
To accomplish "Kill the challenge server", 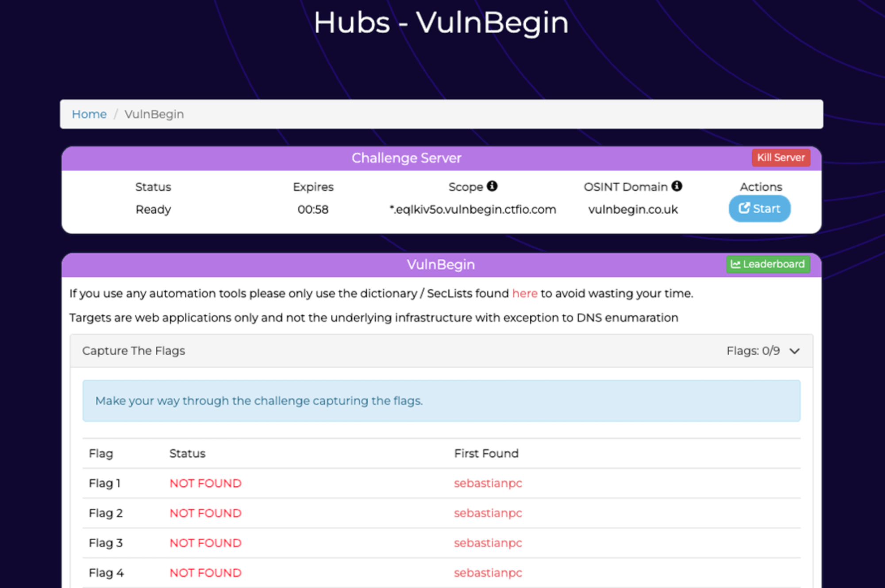I will click(x=781, y=158).
